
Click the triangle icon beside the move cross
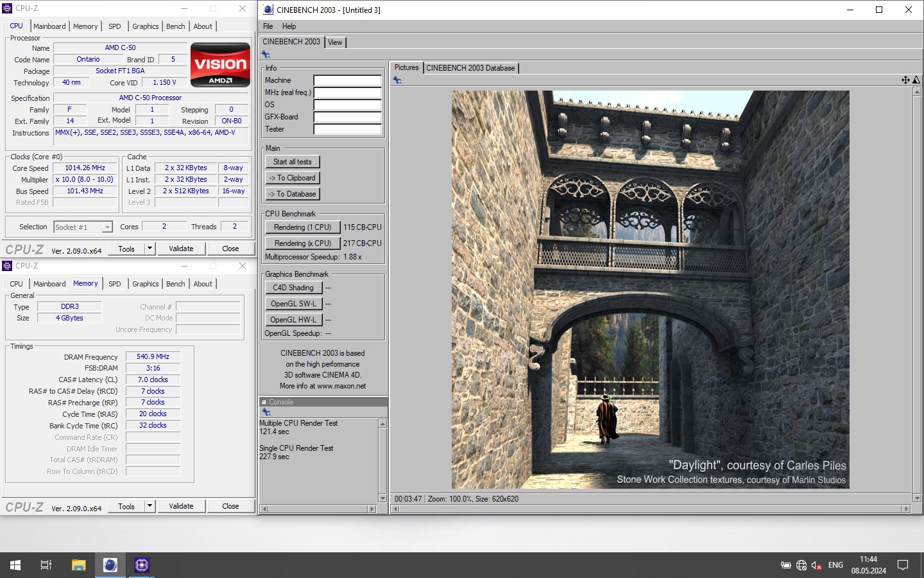[916, 80]
